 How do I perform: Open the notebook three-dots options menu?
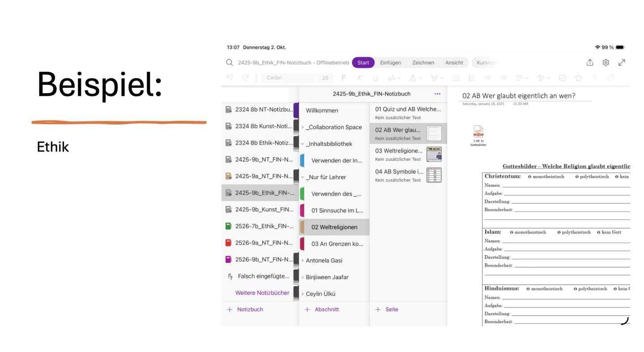pos(437,94)
